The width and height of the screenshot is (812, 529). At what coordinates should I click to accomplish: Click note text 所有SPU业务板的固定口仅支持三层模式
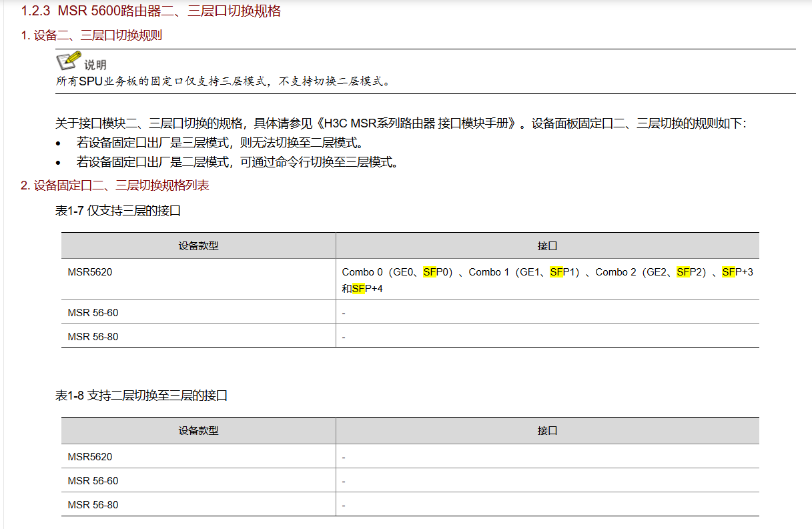(223, 81)
